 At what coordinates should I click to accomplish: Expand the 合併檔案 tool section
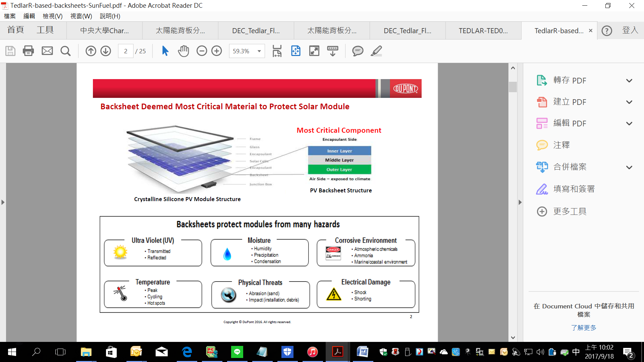[x=629, y=167]
